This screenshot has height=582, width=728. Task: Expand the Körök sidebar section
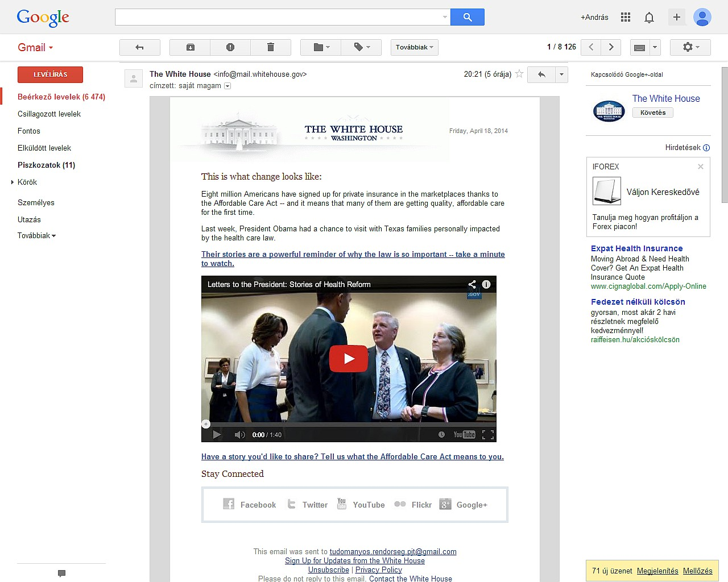(x=13, y=182)
